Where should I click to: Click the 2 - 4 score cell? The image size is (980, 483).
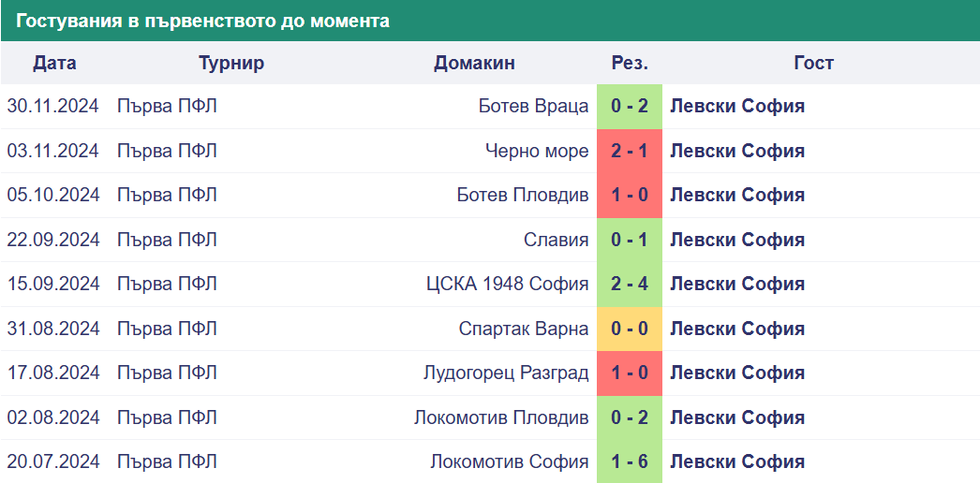coord(630,284)
